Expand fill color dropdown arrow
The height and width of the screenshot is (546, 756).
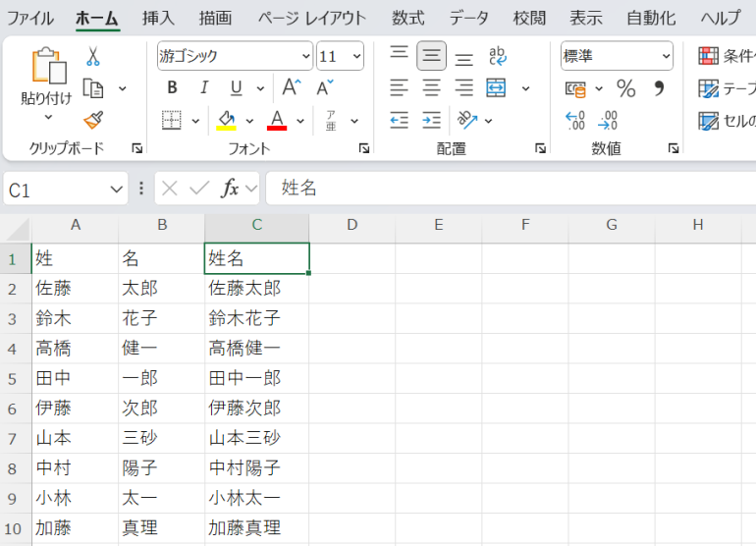[x=249, y=121]
